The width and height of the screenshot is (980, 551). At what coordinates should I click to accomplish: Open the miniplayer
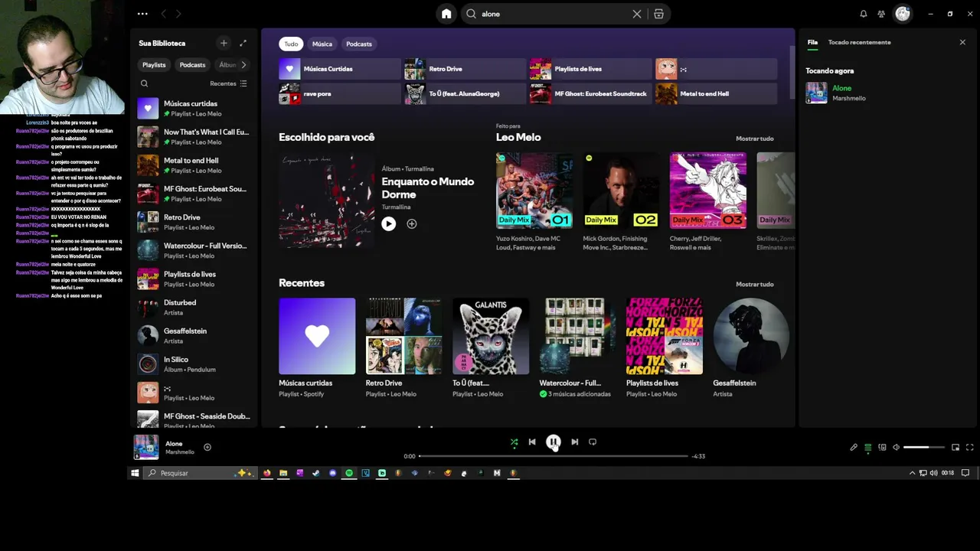(955, 447)
